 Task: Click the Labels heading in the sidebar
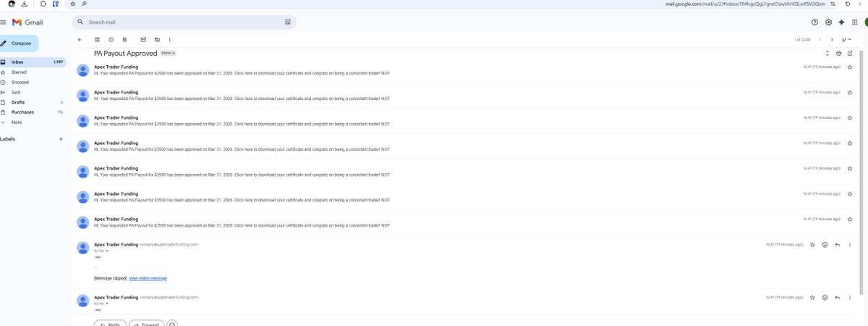tap(8, 139)
